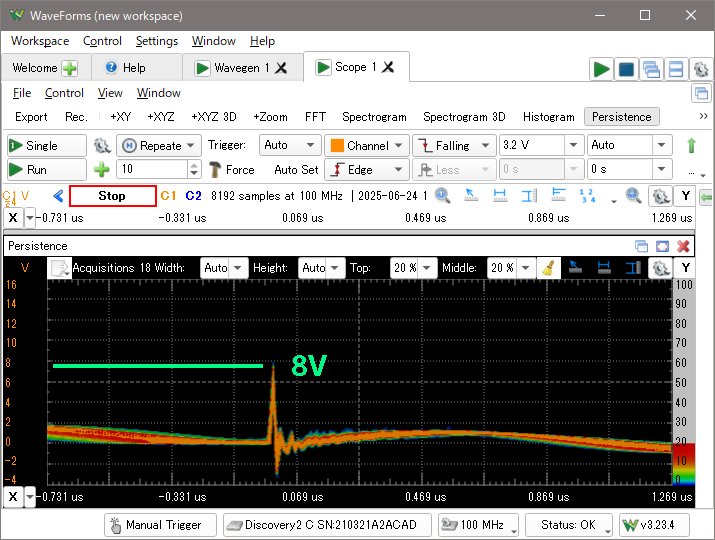This screenshot has width=715, height=540.
Task: Open the Repeated mode dropdown
Action: [x=159, y=146]
